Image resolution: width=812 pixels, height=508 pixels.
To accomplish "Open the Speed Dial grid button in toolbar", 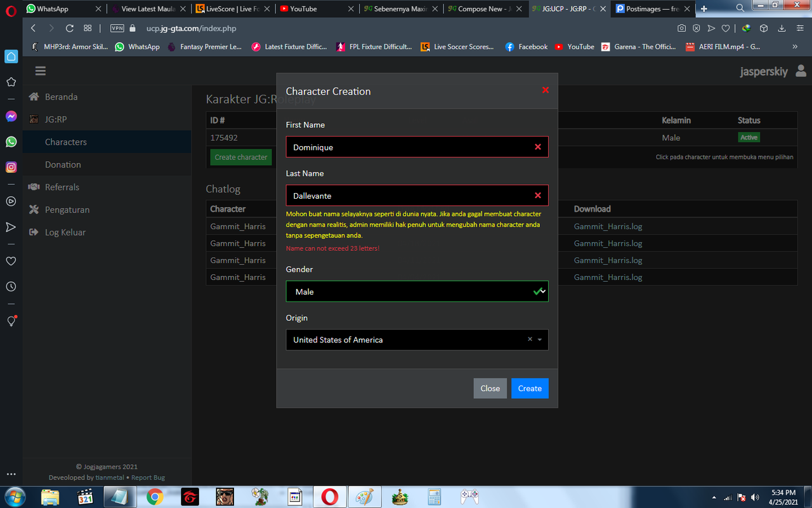I will pos(88,28).
